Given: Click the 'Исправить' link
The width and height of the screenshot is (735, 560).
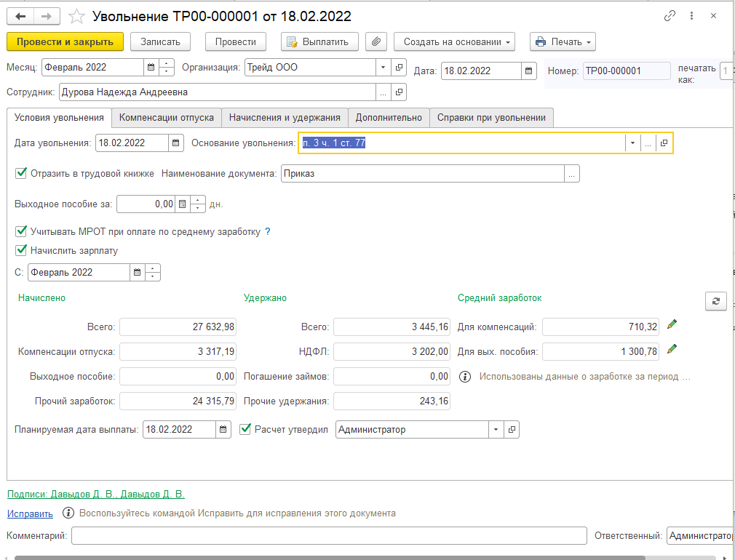Looking at the screenshot, I should (30, 513).
